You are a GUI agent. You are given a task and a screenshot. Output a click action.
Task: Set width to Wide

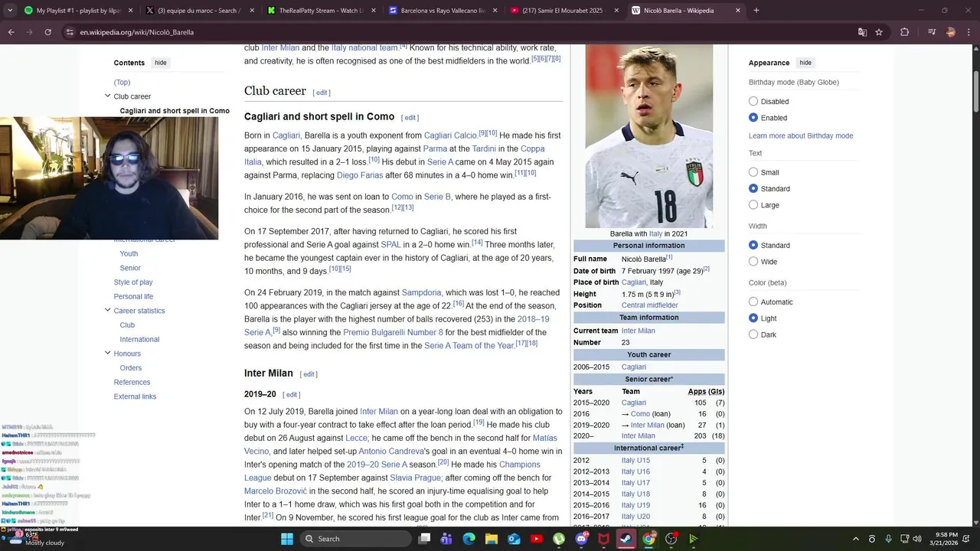tap(753, 262)
